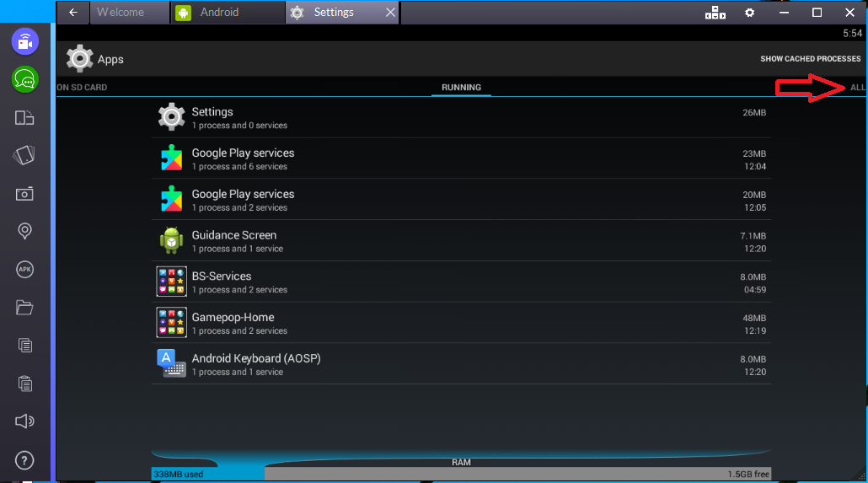Viewport: 868px width, 483px height.
Task: Open the gear settings icon in title bar
Action: (x=749, y=12)
